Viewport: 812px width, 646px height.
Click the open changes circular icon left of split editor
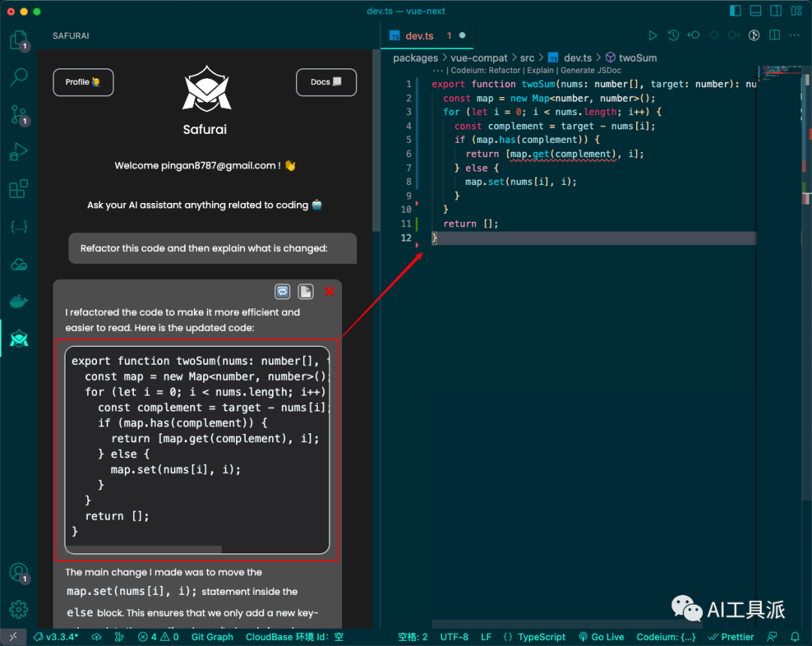(754, 35)
